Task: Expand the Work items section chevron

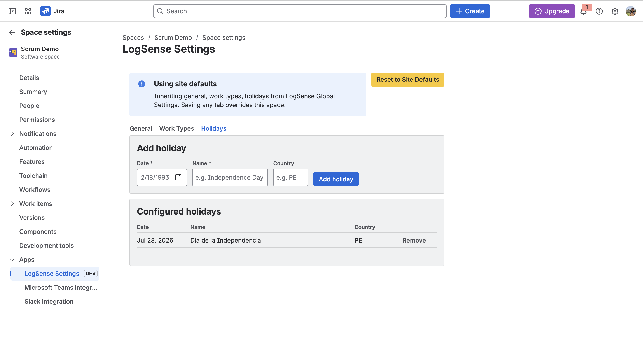Action: click(x=12, y=204)
